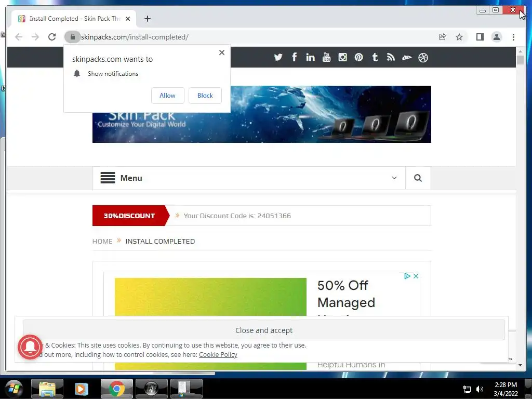The width and height of the screenshot is (532, 399).
Task: Click the address bar URL
Action: tap(135, 37)
